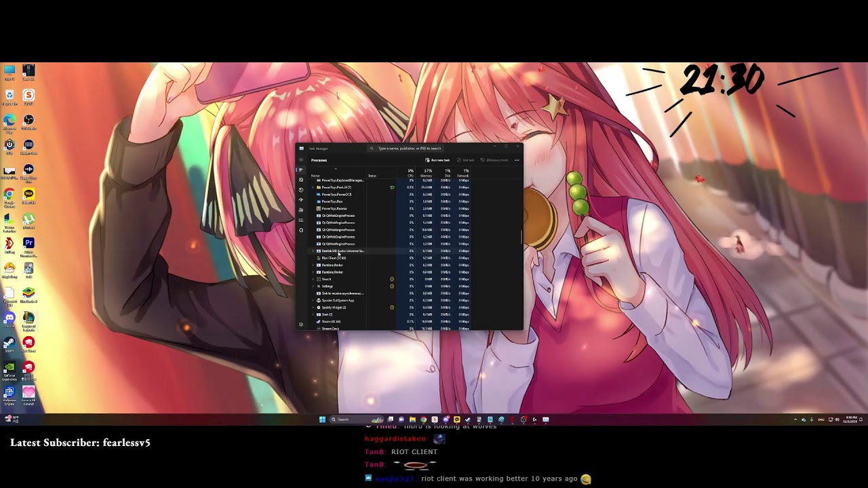
Task: Select the BlueStacks desktop icon
Action: [x=28, y=294]
